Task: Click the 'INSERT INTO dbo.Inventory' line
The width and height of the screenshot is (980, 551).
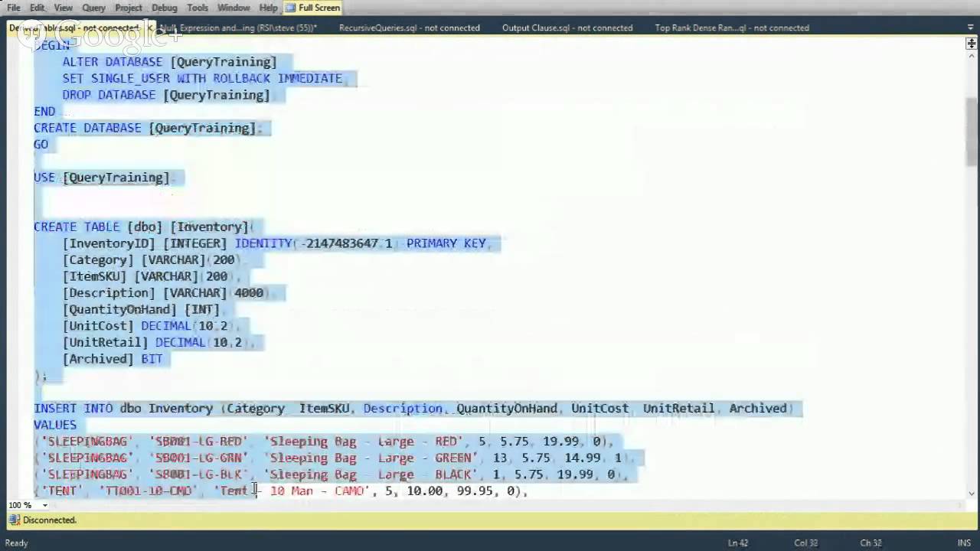Action: (x=413, y=408)
